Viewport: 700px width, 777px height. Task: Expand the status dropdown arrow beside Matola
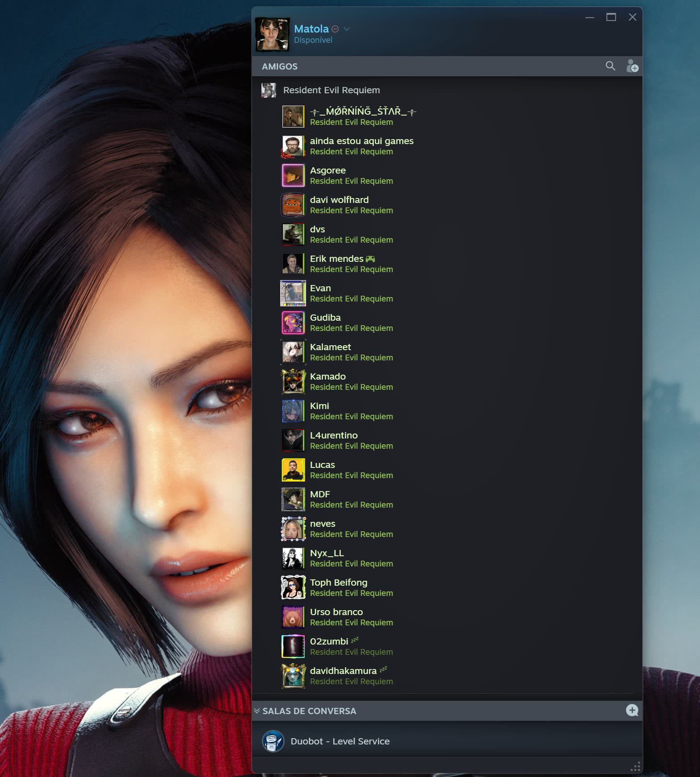click(347, 29)
